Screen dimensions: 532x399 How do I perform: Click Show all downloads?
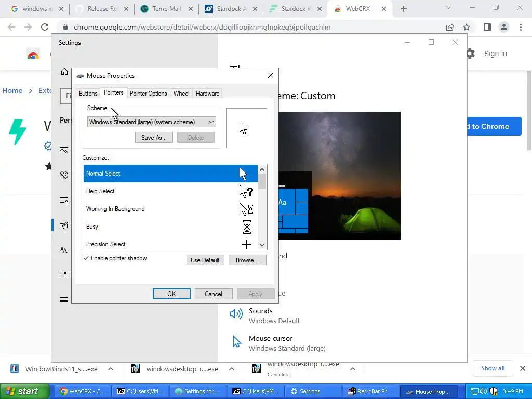(493, 368)
